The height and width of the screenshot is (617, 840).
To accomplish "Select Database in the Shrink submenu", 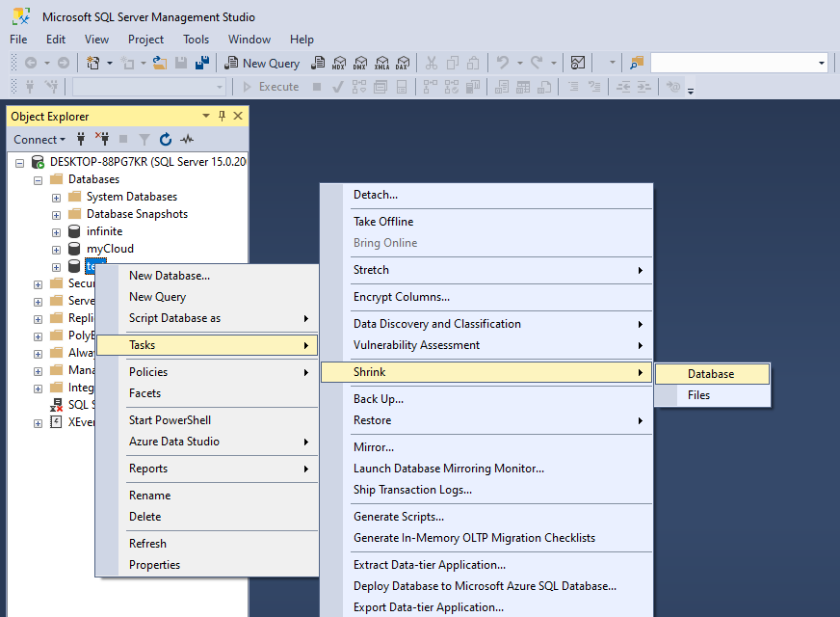I will click(x=712, y=374).
